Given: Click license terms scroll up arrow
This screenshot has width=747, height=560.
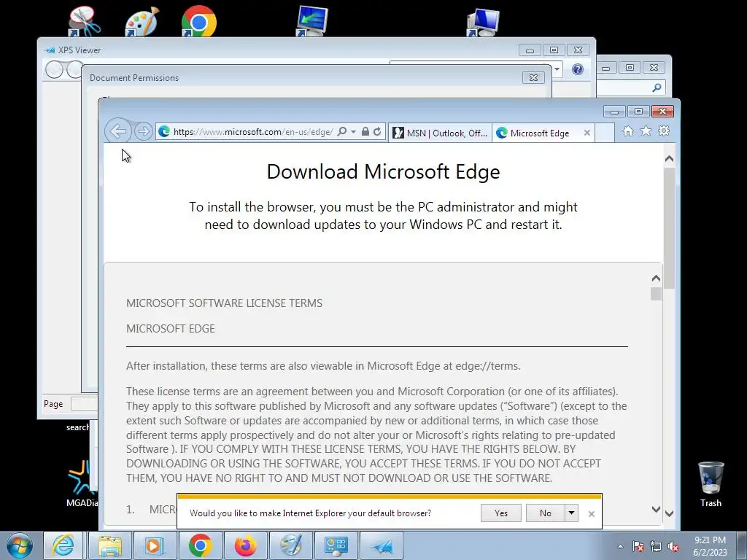Looking at the screenshot, I should [656, 278].
